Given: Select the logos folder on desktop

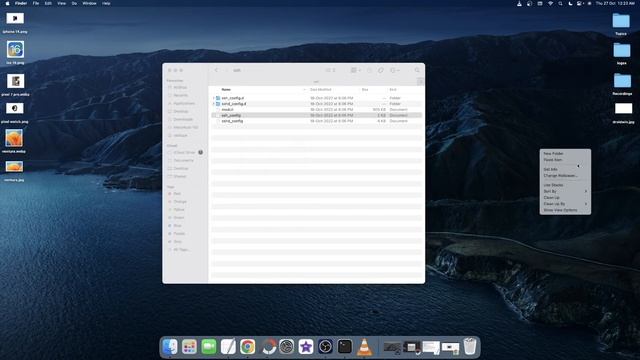Looking at the screenshot, I should tap(622, 53).
